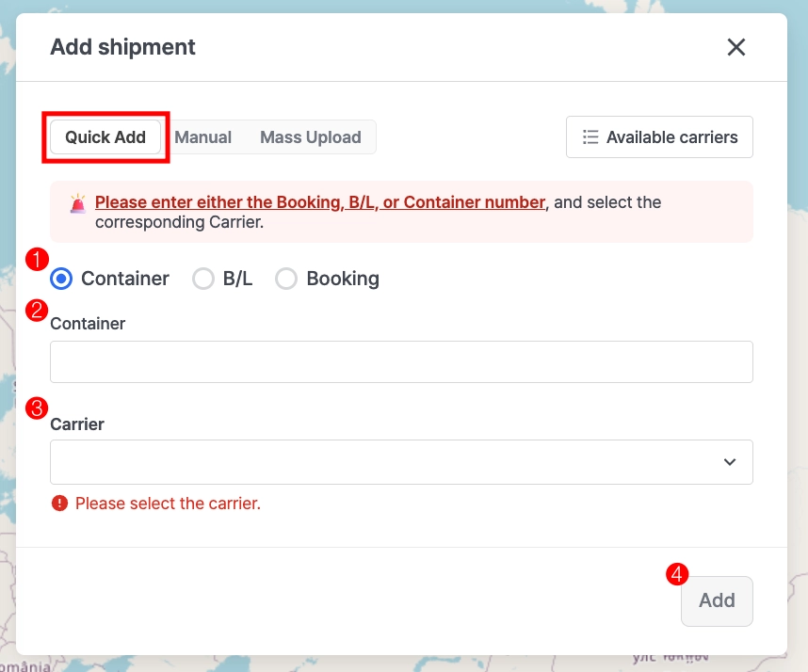Click red step marker number 2
Viewport: 808px width, 672px height.
tap(37, 311)
